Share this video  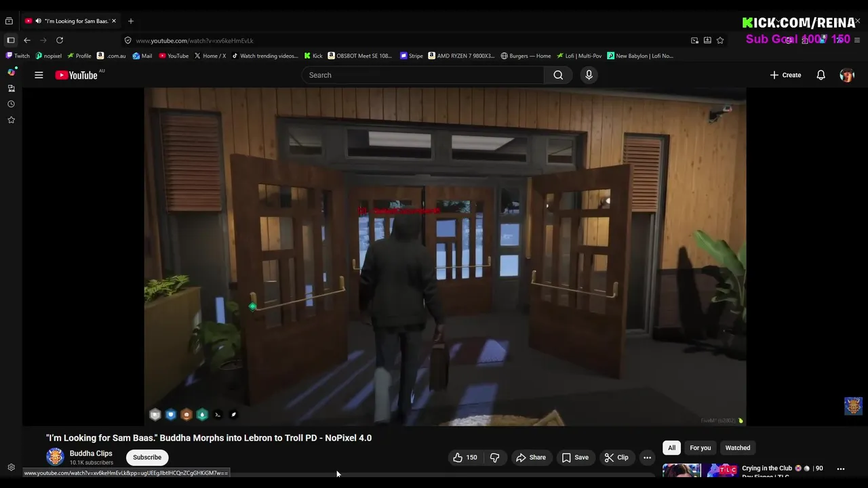[530, 457]
